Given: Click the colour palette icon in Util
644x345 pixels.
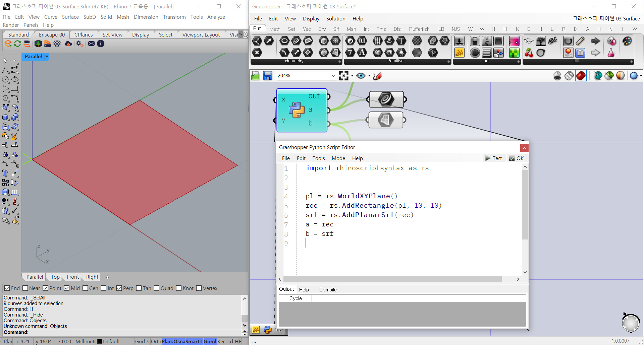Looking at the screenshot, I should click(x=627, y=41).
